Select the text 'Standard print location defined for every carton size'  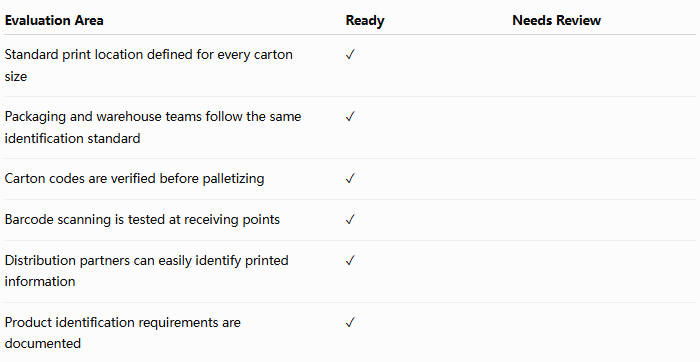[149, 65]
